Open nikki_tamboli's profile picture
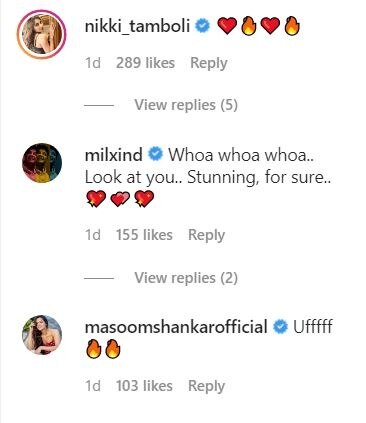Viewport: 366px width, 423px height. pos(42,35)
